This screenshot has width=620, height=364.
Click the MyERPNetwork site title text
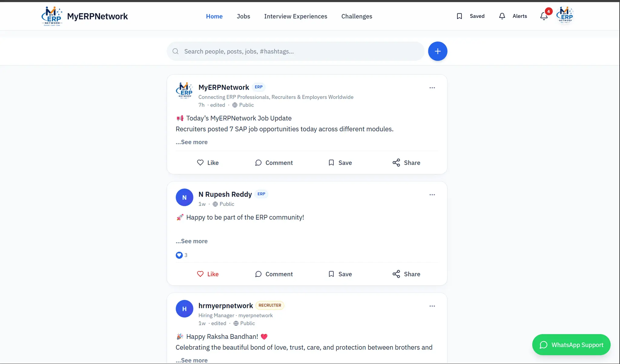click(97, 16)
